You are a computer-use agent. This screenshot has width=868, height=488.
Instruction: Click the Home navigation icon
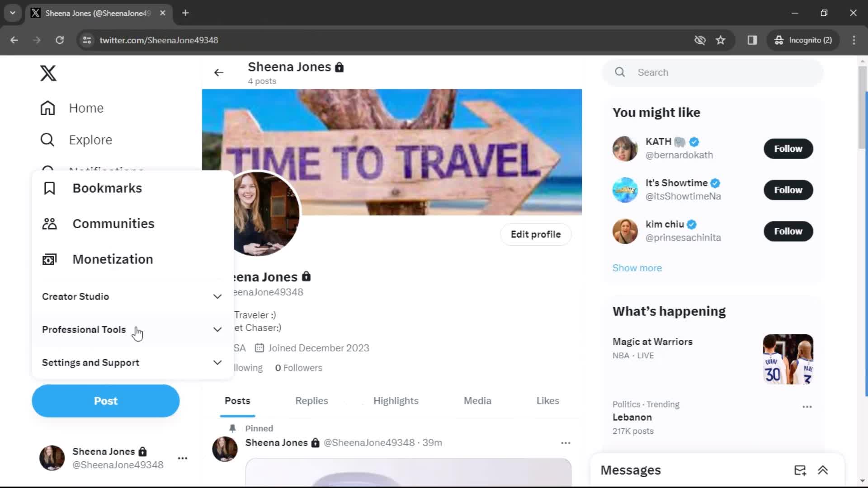click(47, 108)
